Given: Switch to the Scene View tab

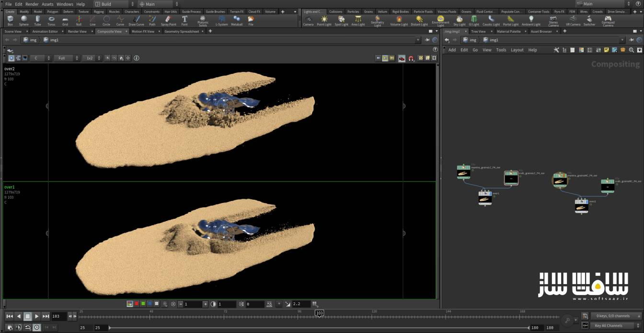Looking at the screenshot, I should click(x=13, y=31).
